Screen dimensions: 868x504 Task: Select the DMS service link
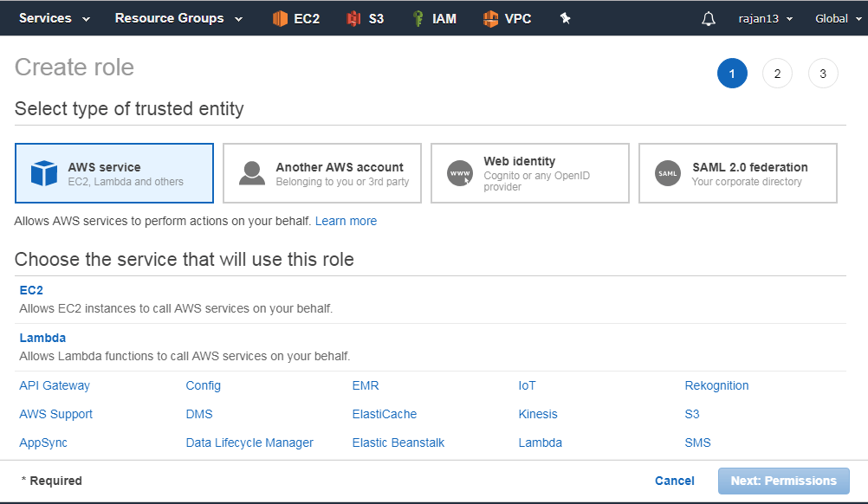199,415
